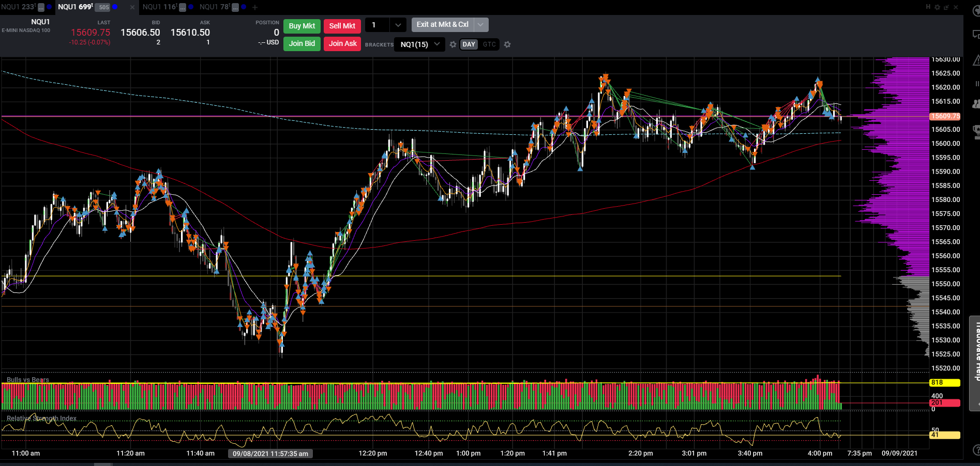
Task: Select GTC time-in-force
Action: (489, 44)
